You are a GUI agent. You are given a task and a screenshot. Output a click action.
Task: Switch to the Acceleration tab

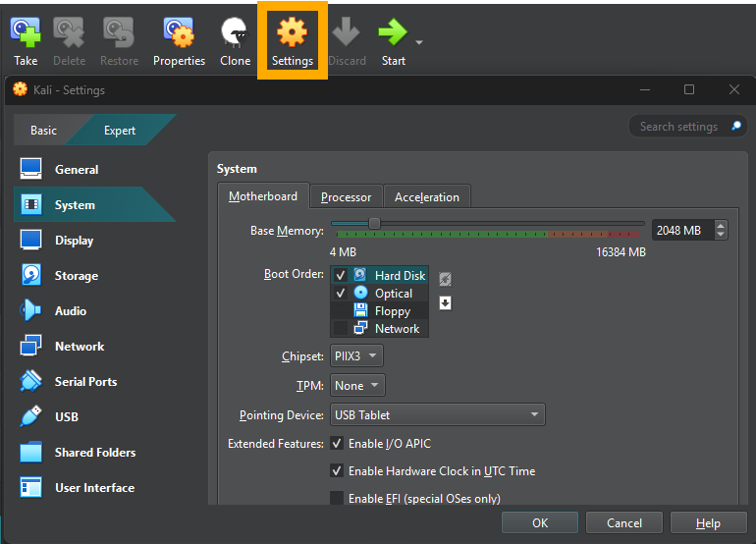427,196
